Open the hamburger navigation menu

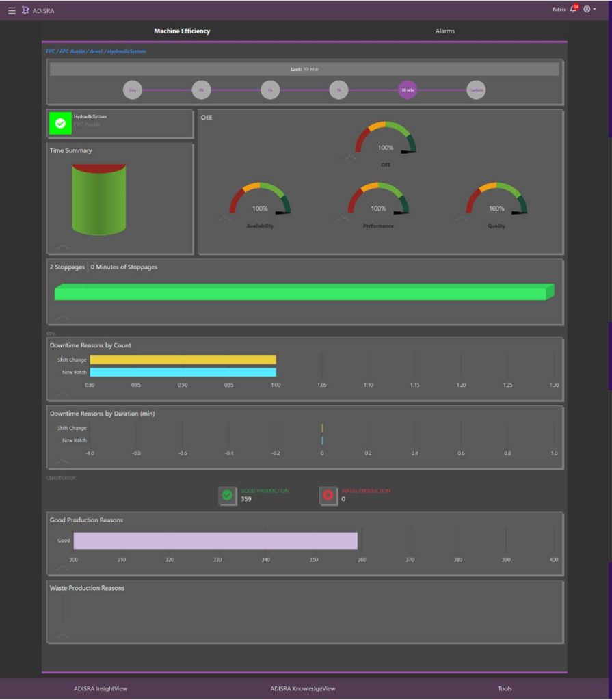point(12,10)
